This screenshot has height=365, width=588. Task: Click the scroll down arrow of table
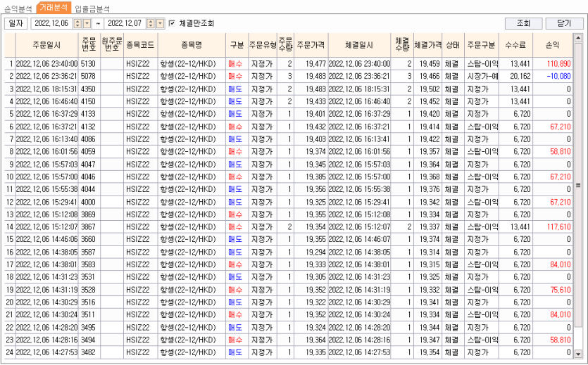pos(578,353)
